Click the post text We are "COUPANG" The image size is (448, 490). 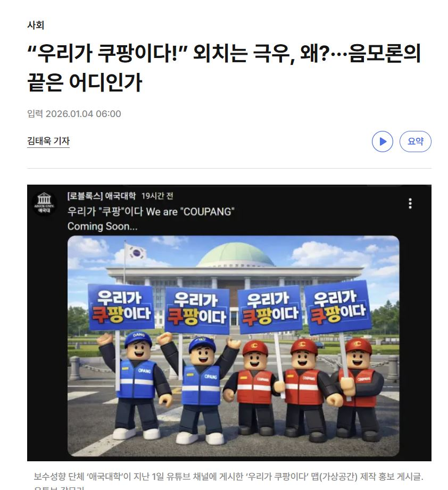click(x=190, y=212)
